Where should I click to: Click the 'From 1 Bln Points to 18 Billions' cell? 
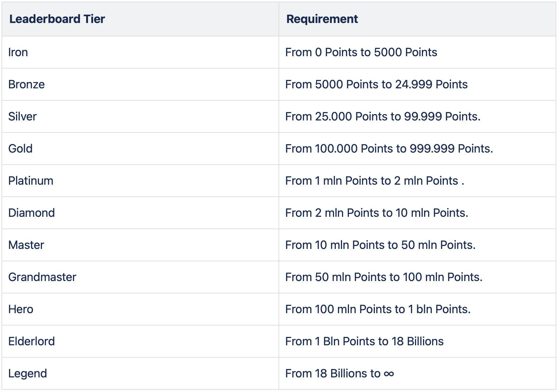point(417,341)
